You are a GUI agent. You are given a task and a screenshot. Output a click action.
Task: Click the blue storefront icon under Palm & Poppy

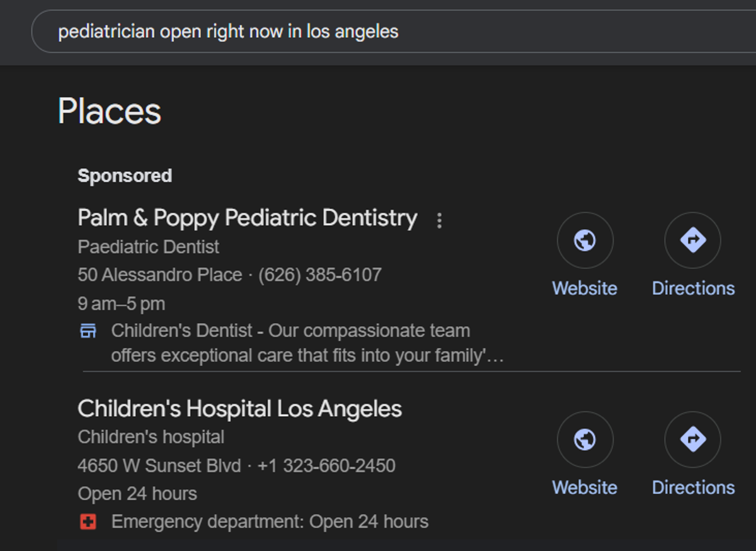click(88, 331)
